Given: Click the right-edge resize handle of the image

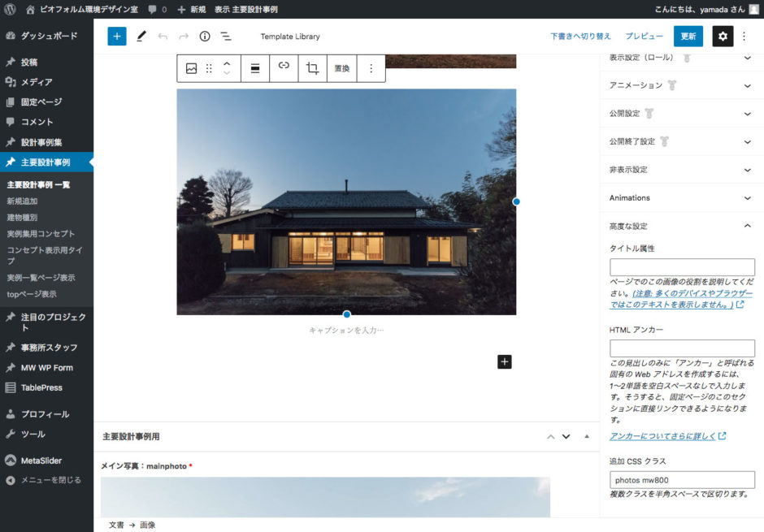Looking at the screenshot, I should [x=516, y=201].
